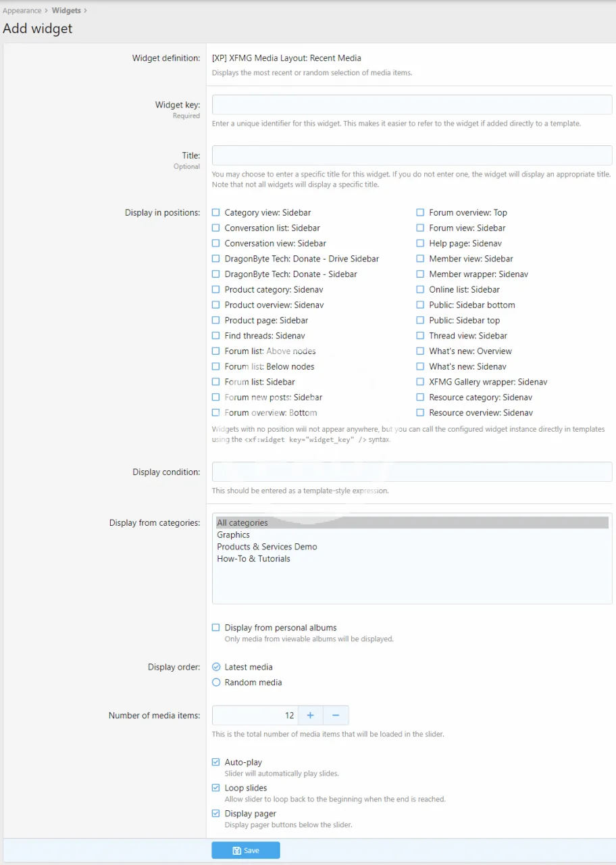
Task: Open the Appearance breadcrumb link
Action: pyautogui.click(x=22, y=11)
